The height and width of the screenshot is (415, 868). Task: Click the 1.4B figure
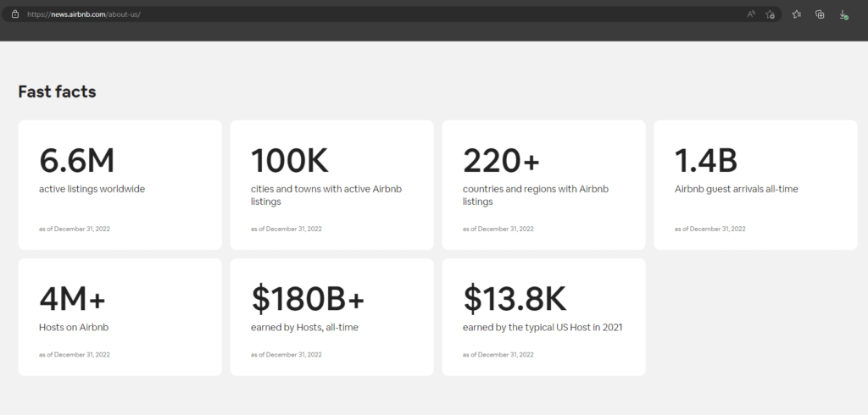pyautogui.click(x=706, y=160)
